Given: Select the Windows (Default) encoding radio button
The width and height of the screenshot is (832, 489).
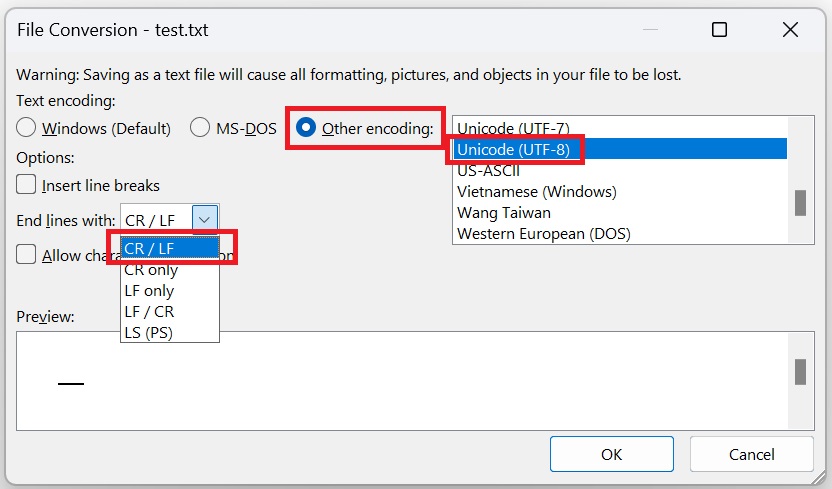Looking at the screenshot, I should (x=27, y=128).
